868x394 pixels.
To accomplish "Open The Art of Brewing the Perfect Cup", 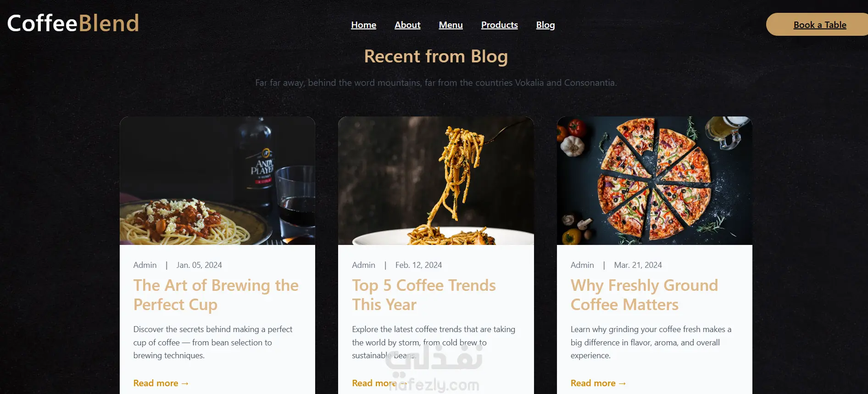I will (216, 295).
